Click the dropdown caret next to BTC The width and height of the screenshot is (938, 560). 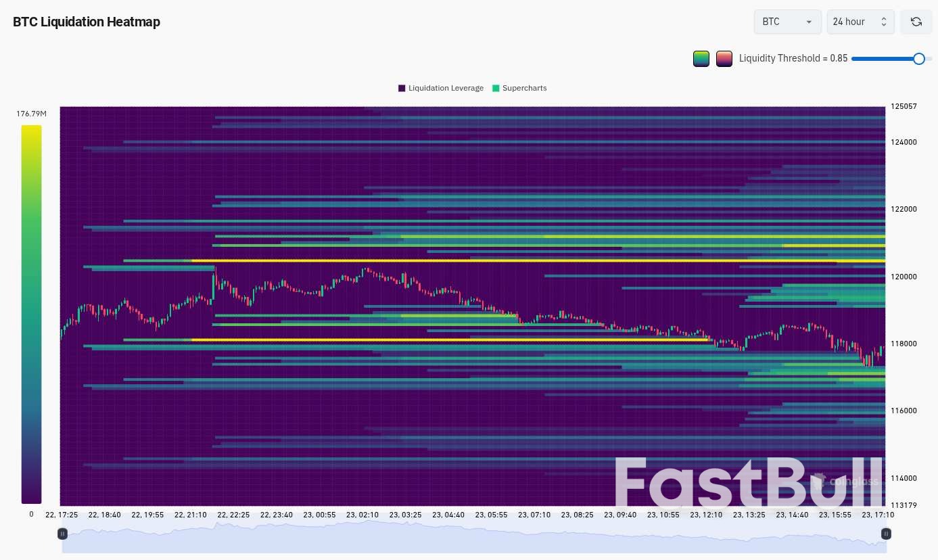click(x=809, y=22)
